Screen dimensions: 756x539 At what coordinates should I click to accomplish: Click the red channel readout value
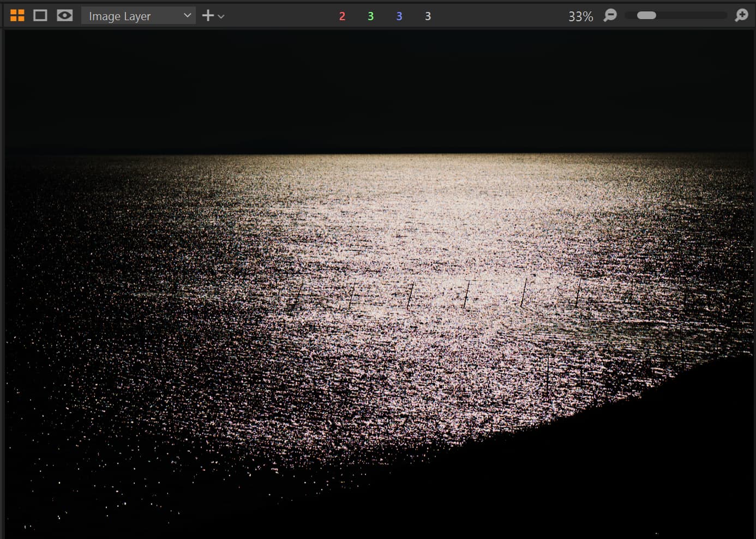(342, 16)
